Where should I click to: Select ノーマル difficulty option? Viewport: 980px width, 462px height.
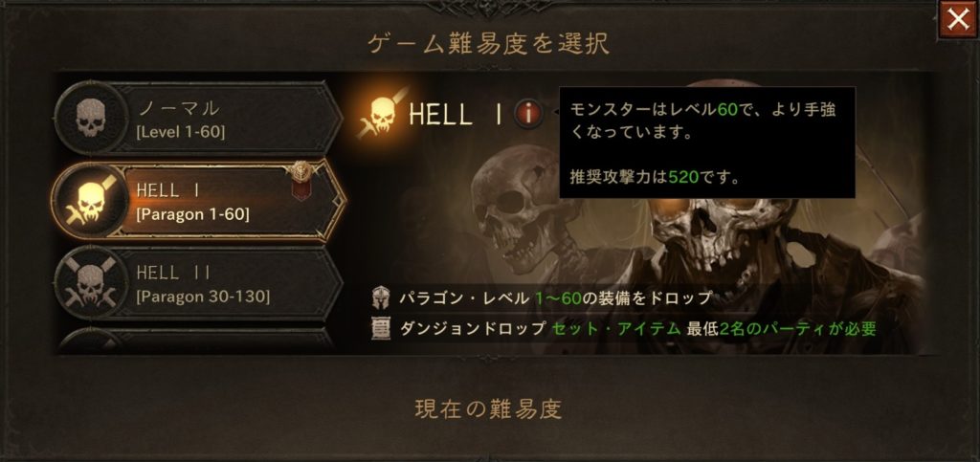coord(199,118)
